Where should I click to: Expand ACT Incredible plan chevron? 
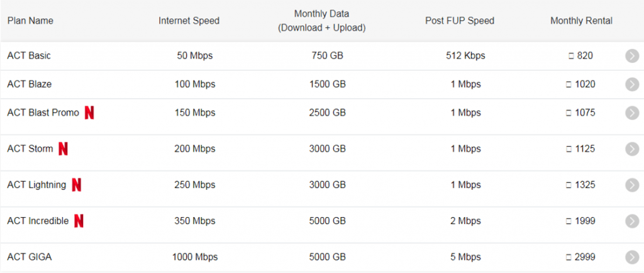[632, 221]
